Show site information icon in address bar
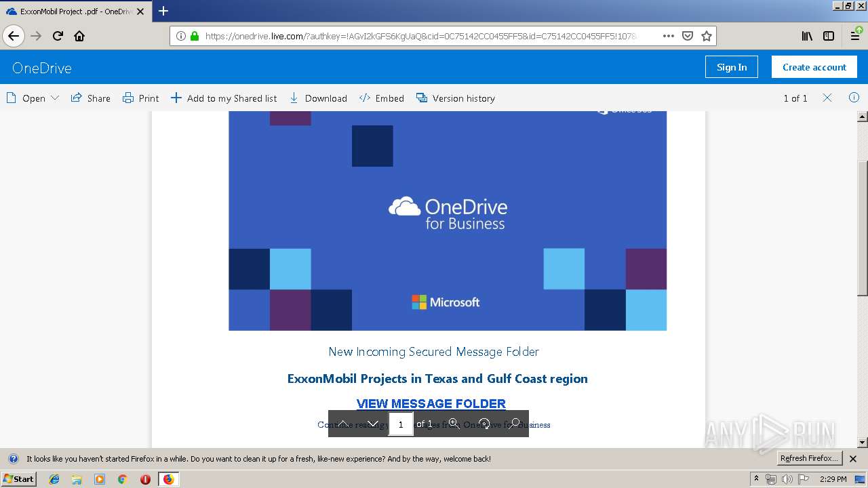868x488 pixels. pyautogui.click(x=181, y=36)
